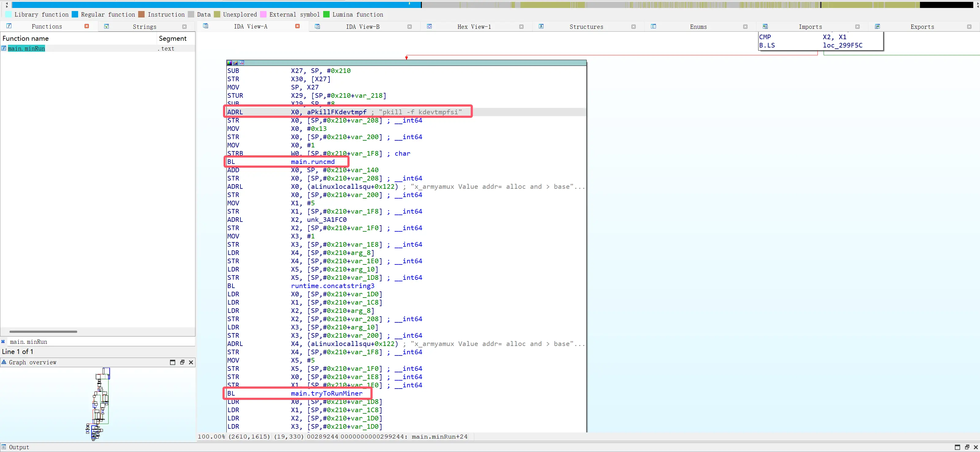Switch to the Strings tab
This screenshot has width=980, height=452.
click(144, 27)
